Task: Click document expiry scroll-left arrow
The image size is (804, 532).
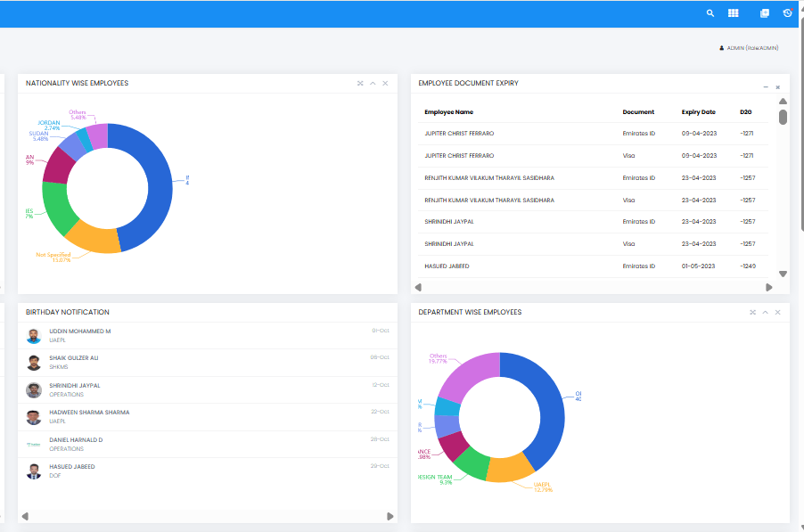Action: tap(418, 287)
